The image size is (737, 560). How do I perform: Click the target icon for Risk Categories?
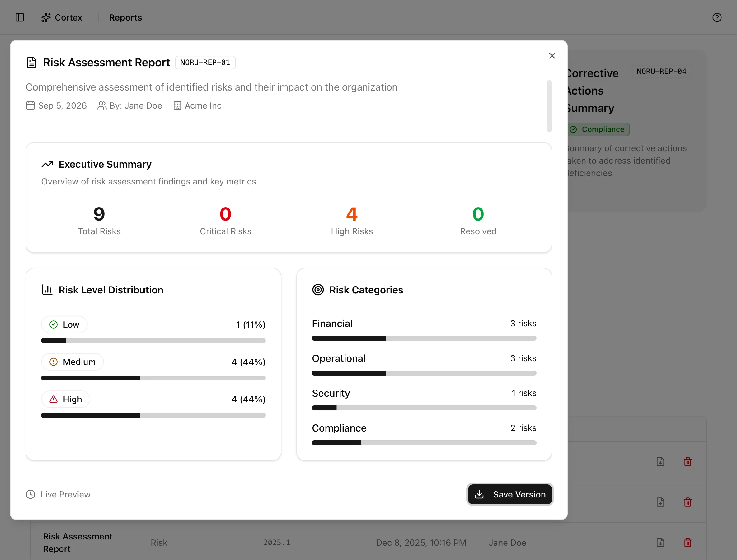(318, 290)
